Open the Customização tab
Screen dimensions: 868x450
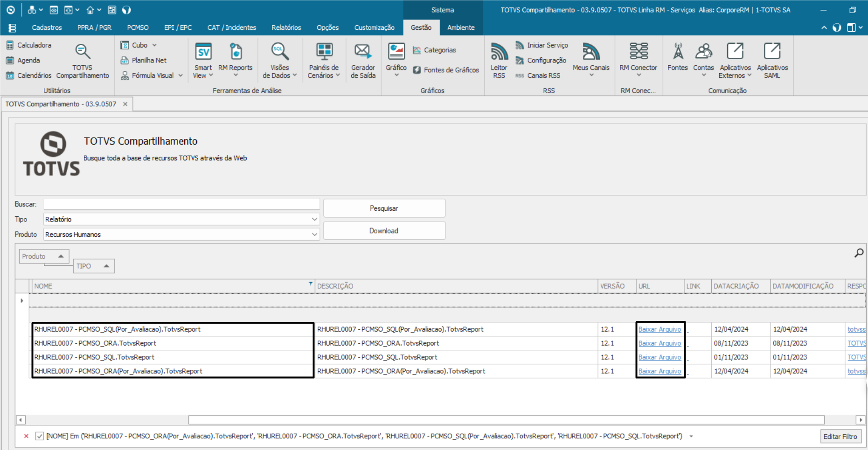374,28
